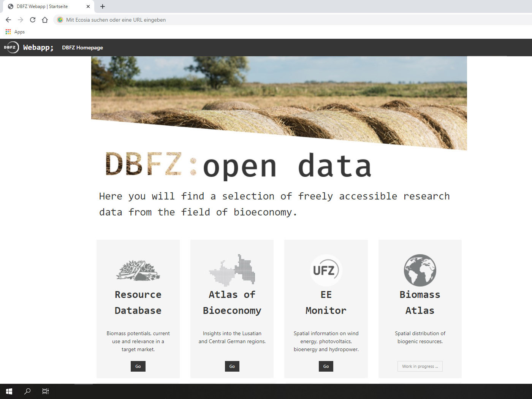Image resolution: width=532 pixels, height=399 pixels.
Task: Click the Webapp; brand title
Action: (x=38, y=47)
